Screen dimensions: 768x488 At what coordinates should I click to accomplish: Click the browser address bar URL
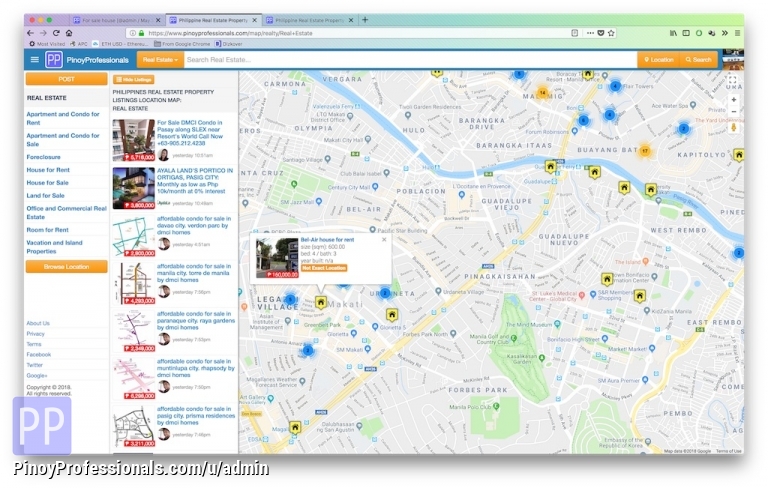[230, 33]
